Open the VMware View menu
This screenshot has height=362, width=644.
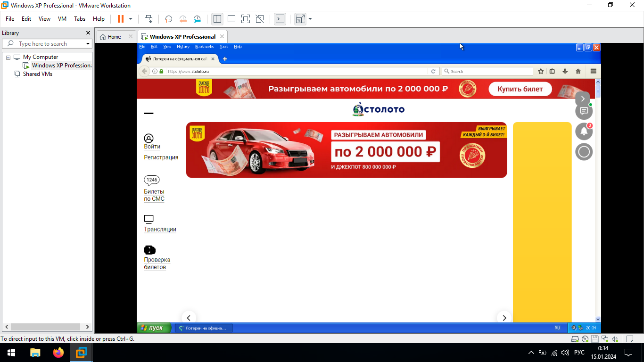pyautogui.click(x=44, y=19)
